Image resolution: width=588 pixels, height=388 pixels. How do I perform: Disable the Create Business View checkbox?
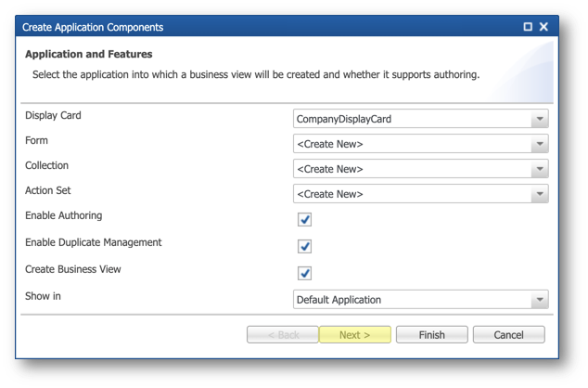[304, 273]
